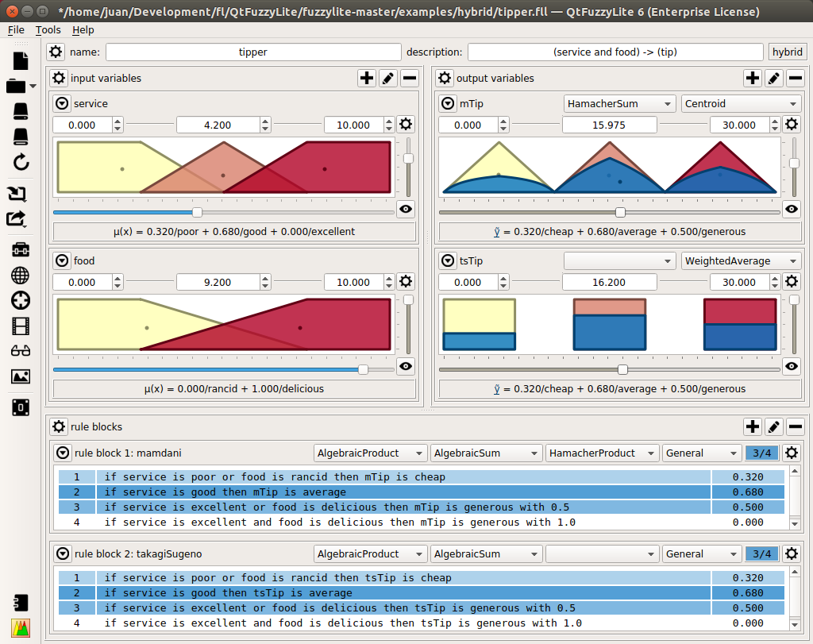This screenshot has width=813, height=644.
Task: Click the globe icon in left sidebar
Action: 21,275
